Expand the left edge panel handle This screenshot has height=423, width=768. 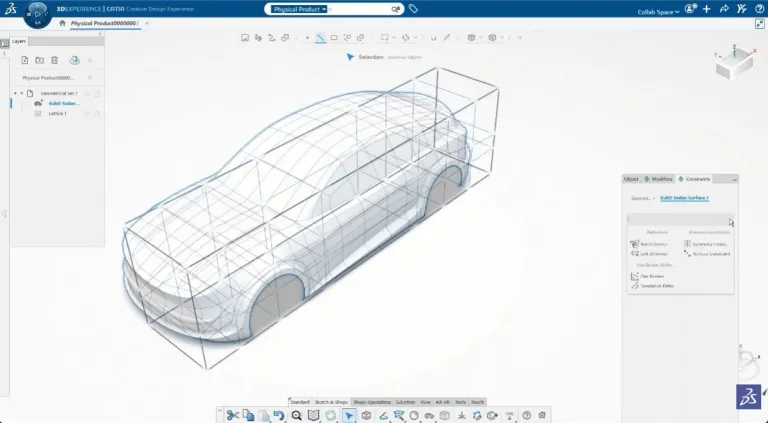[x=4, y=213]
